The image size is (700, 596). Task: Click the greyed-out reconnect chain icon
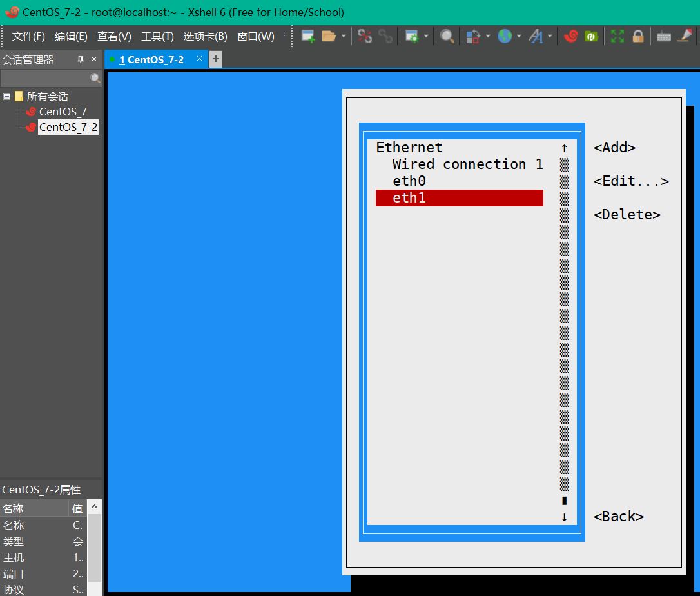tap(385, 36)
